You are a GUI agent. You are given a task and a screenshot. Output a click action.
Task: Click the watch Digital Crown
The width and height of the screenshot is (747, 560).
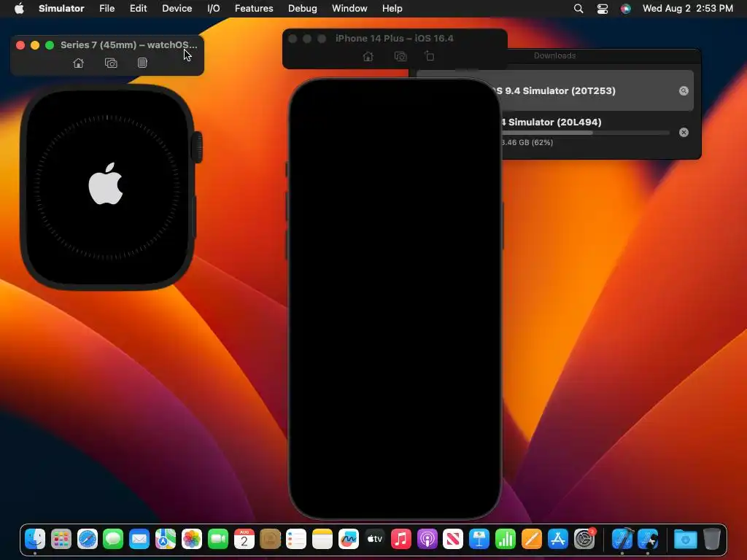(197, 147)
